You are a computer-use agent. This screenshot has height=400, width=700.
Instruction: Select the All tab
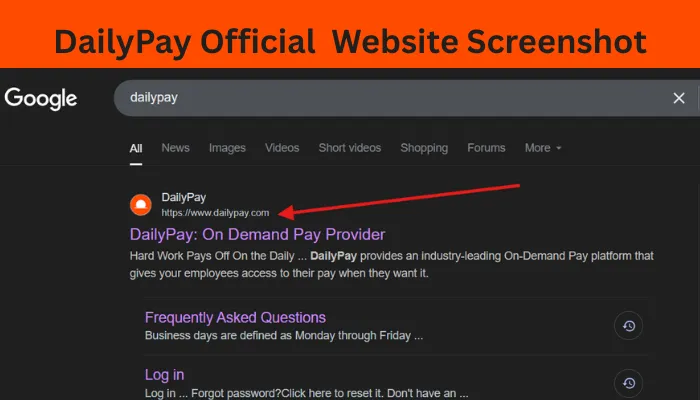pos(136,148)
